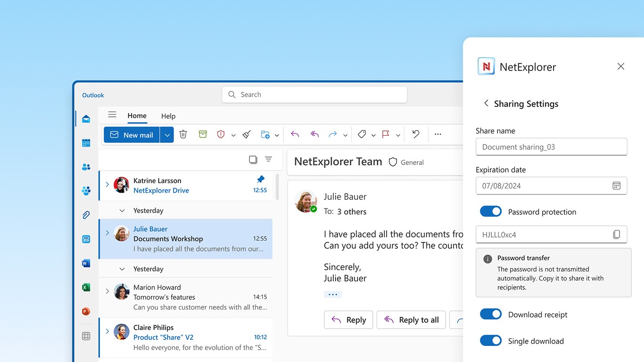Open the expiration date calendar picker
This screenshot has height=362, width=644.
coord(616,186)
